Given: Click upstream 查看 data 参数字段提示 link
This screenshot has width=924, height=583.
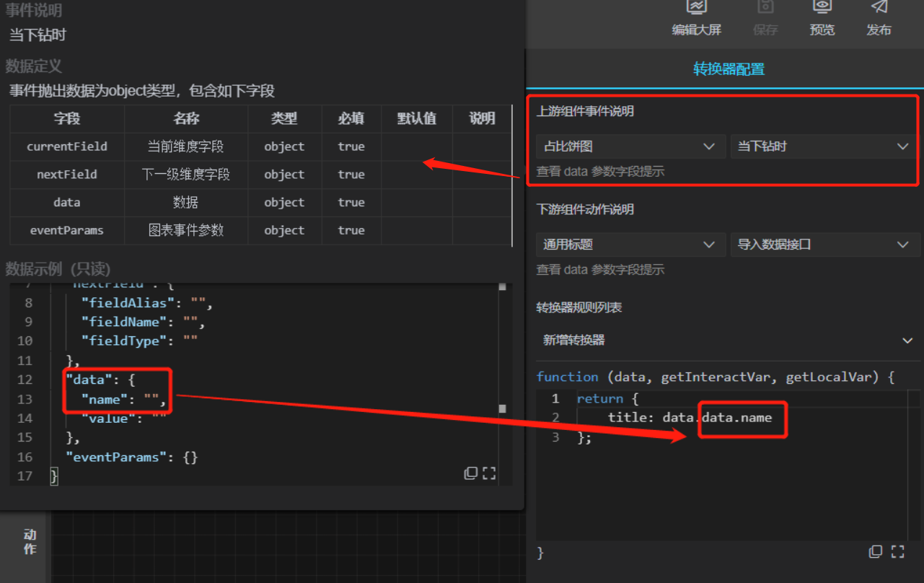Looking at the screenshot, I should (600, 172).
